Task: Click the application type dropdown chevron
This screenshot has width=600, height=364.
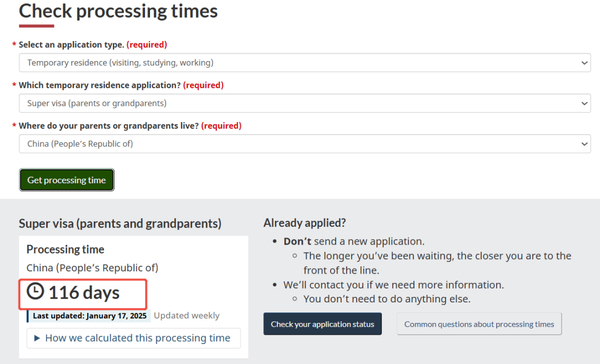Action: 584,63
